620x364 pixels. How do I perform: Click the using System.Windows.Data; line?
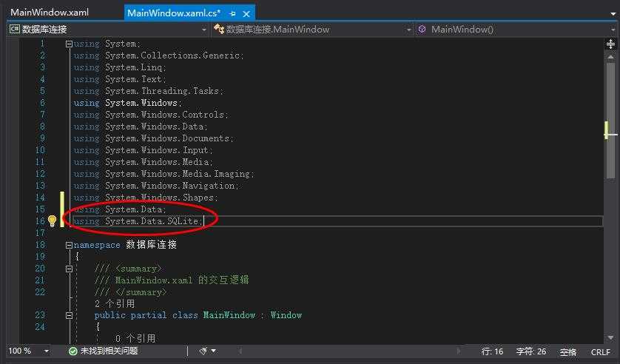[141, 127]
